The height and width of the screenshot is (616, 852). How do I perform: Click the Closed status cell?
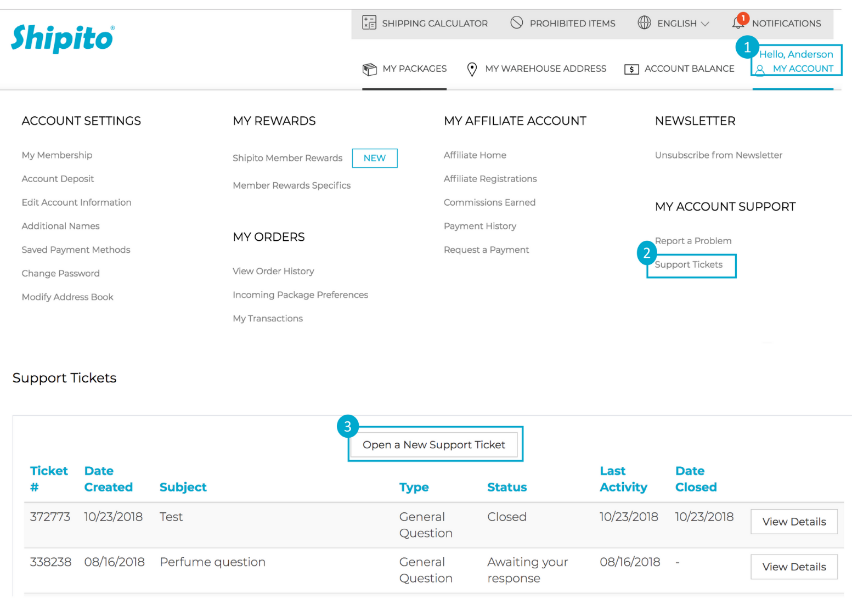click(x=506, y=517)
